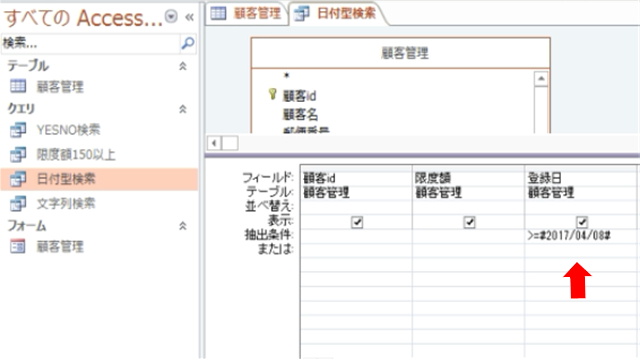This screenshot has width=640, height=360.
Task: Click the key icon beside 顧客id field
Action: click(x=272, y=94)
